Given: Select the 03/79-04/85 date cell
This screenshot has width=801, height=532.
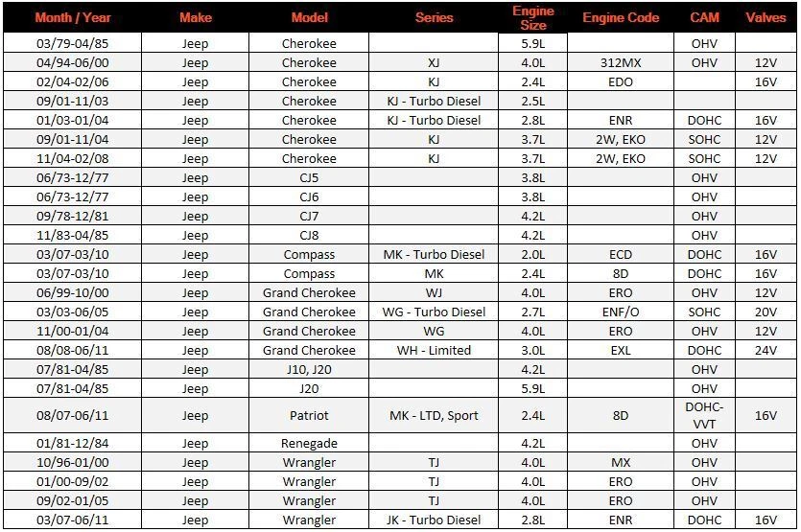Looking at the screenshot, I should tap(73, 43).
